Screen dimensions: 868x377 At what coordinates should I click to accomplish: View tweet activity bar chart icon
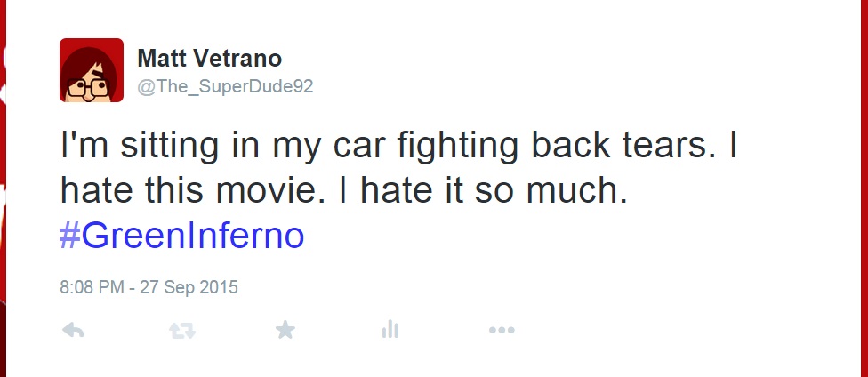click(x=390, y=331)
